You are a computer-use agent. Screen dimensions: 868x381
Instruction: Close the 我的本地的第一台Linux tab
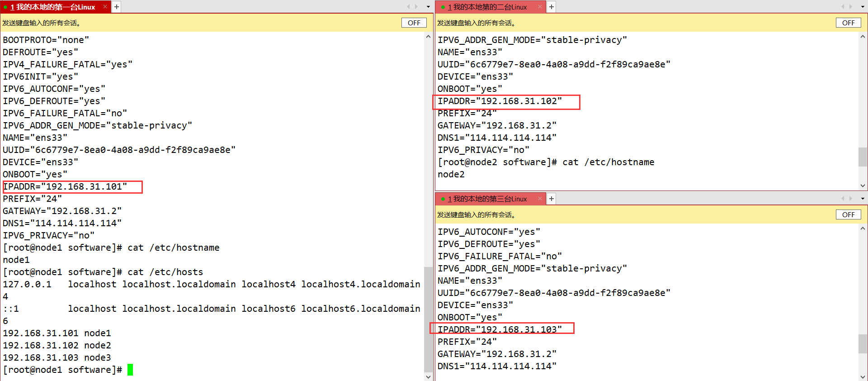[105, 7]
